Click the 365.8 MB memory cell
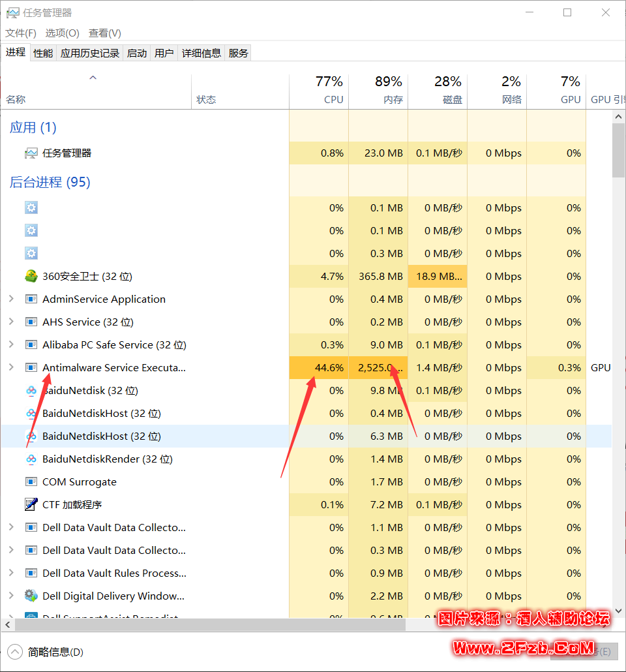The height and width of the screenshot is (672, 626). point(378,276)
